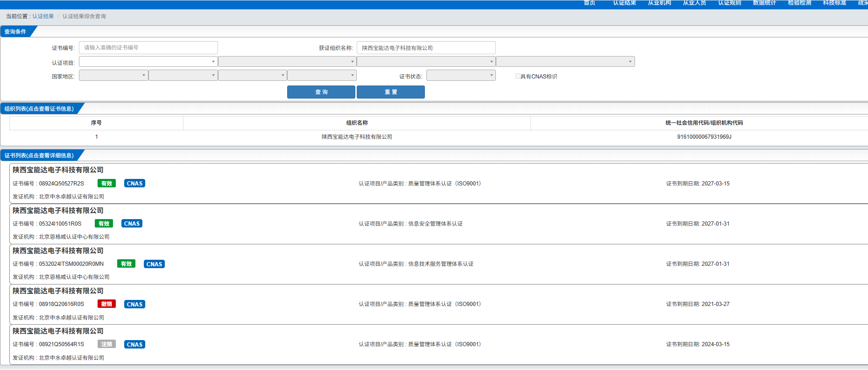Expand the 证书状态 dropdown
Screen dimensions: 868x370
click(x=461, y=75)
